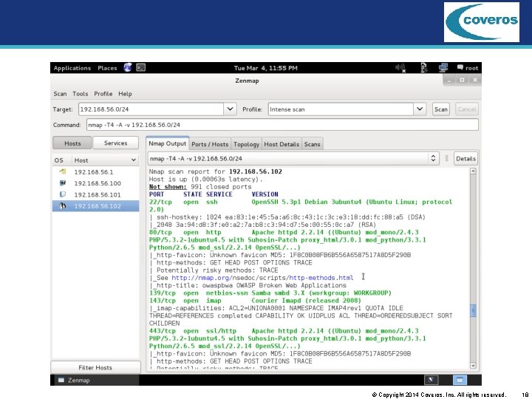Open the Help menu

pos(125,94)
